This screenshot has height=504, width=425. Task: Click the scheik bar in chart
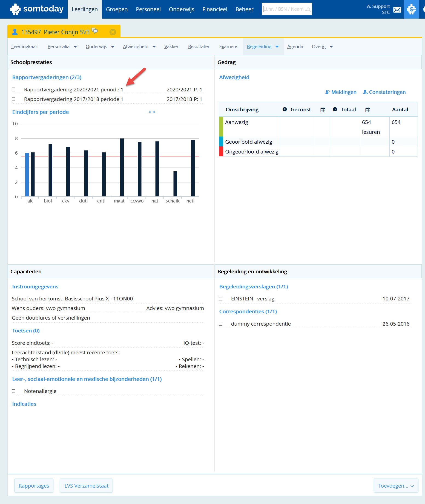pyautogui.click(x=175, y=184)
